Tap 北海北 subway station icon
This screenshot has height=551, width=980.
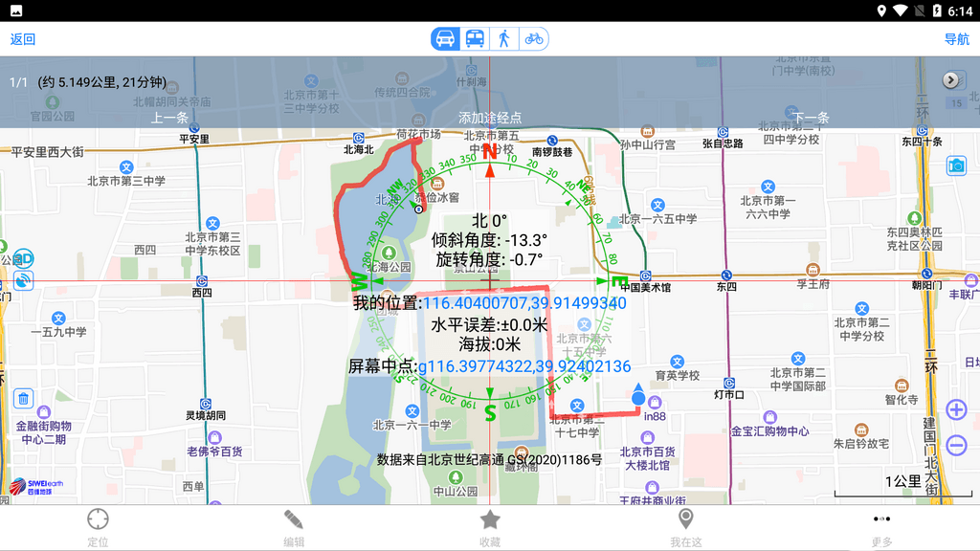[358, 138]
